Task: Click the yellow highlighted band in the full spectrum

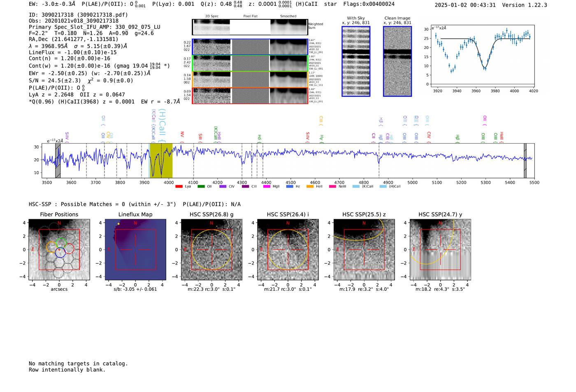Action: click(161, 160)
